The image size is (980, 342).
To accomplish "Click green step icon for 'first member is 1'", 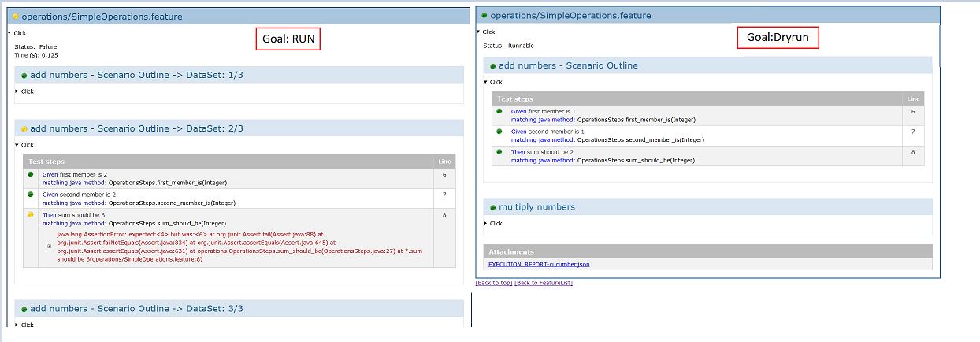I will [x=499, y=112].
